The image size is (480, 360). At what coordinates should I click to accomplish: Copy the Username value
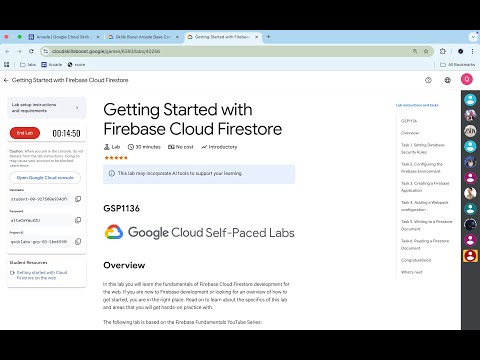[78, 199]
